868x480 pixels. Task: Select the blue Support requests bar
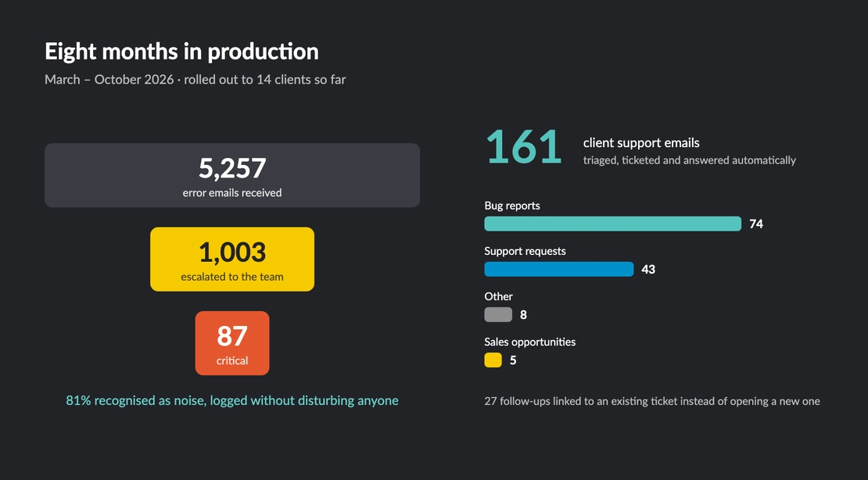pyautogui.click(x=559, y=269)
